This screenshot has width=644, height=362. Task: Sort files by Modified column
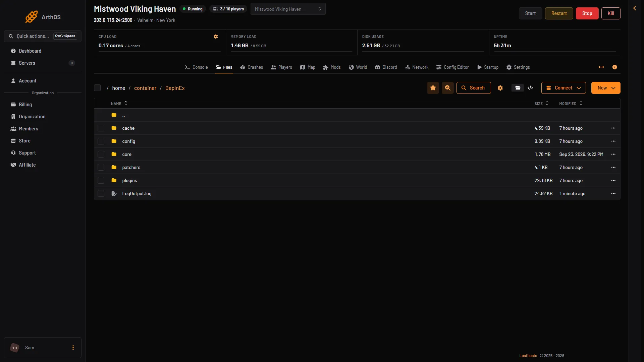click(x=571, y=104)
